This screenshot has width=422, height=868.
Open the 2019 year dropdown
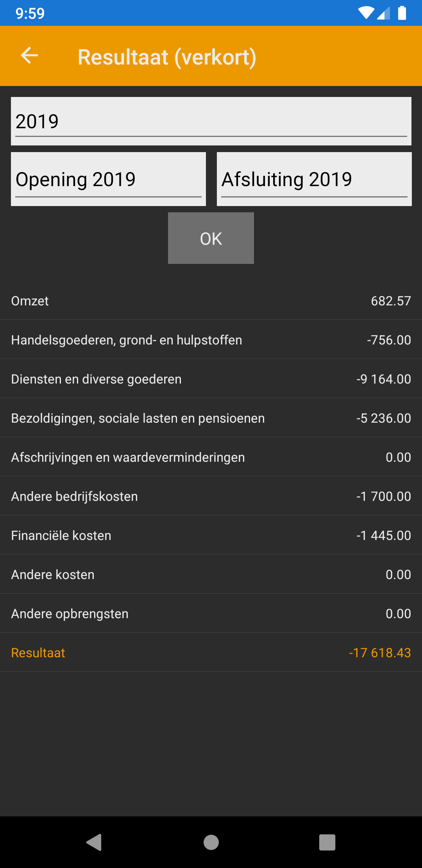(x=211, y=121)
